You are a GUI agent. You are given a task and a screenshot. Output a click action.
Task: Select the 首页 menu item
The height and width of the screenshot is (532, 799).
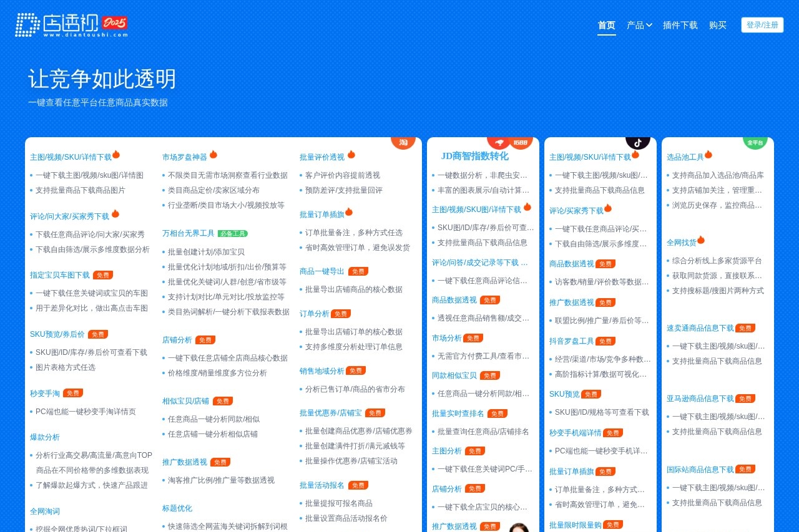coord(606,26)
